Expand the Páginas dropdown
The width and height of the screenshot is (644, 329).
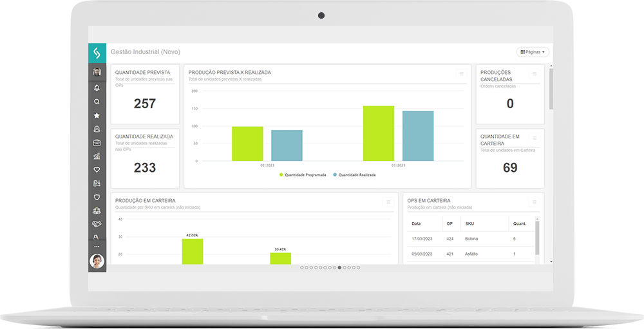[x=533, y=52]
